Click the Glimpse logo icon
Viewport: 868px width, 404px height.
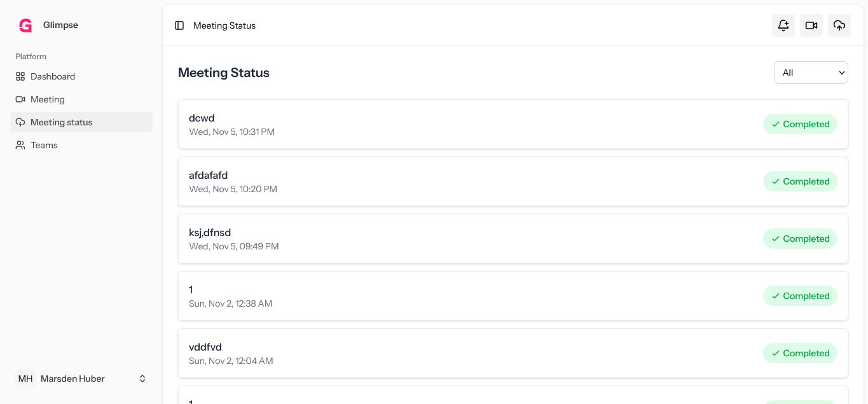click(25, 25)
